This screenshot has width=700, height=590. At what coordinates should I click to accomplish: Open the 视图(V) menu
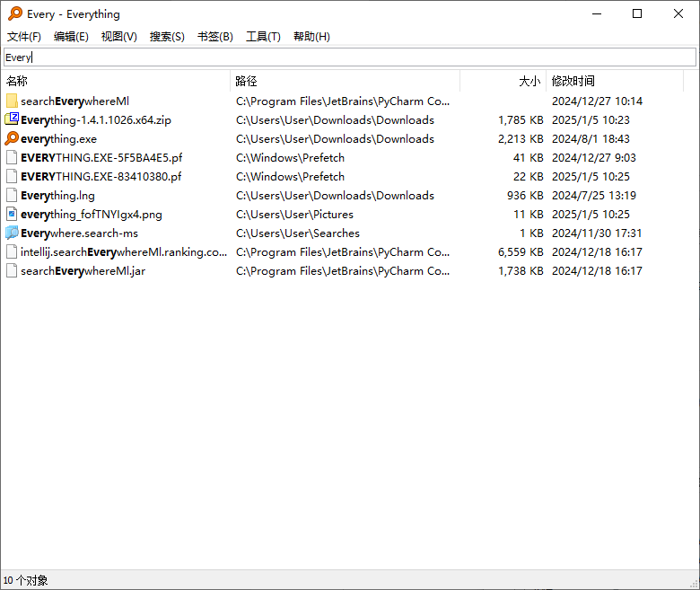[118, 37]
